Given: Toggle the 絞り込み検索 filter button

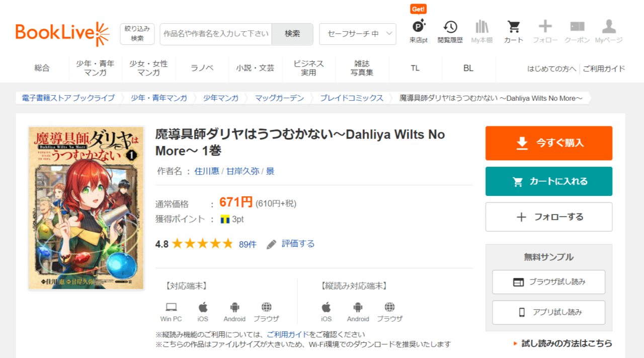Looking at the screenshot, I should click(137, 34).
